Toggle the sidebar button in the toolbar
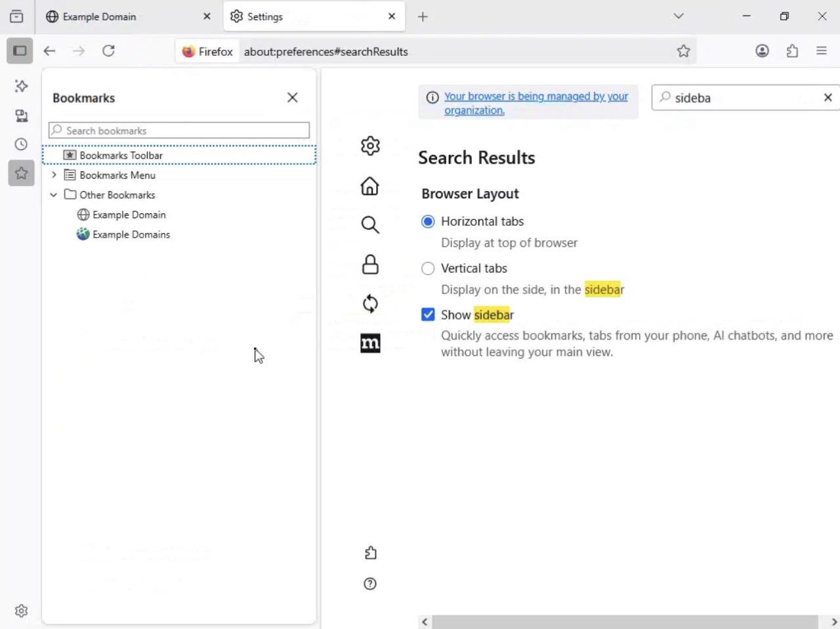Screen dimensions: 840x629 (x=20, y=51)
